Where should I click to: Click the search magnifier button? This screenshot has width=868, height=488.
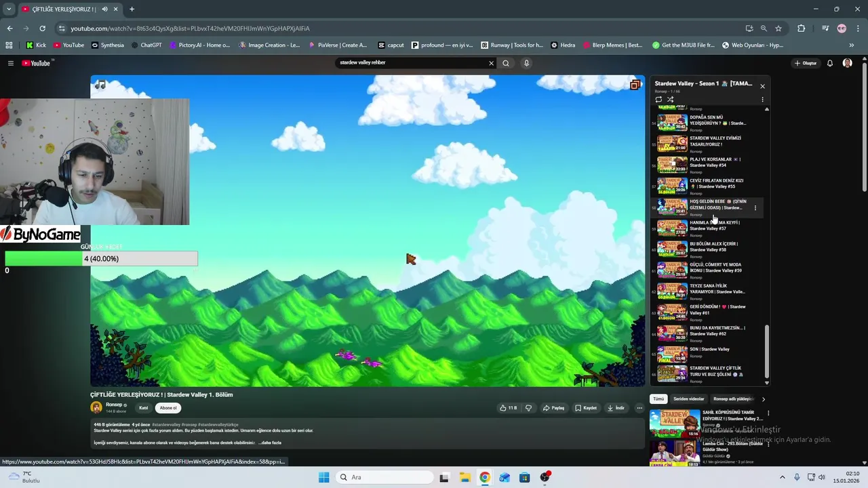[506, 63]
